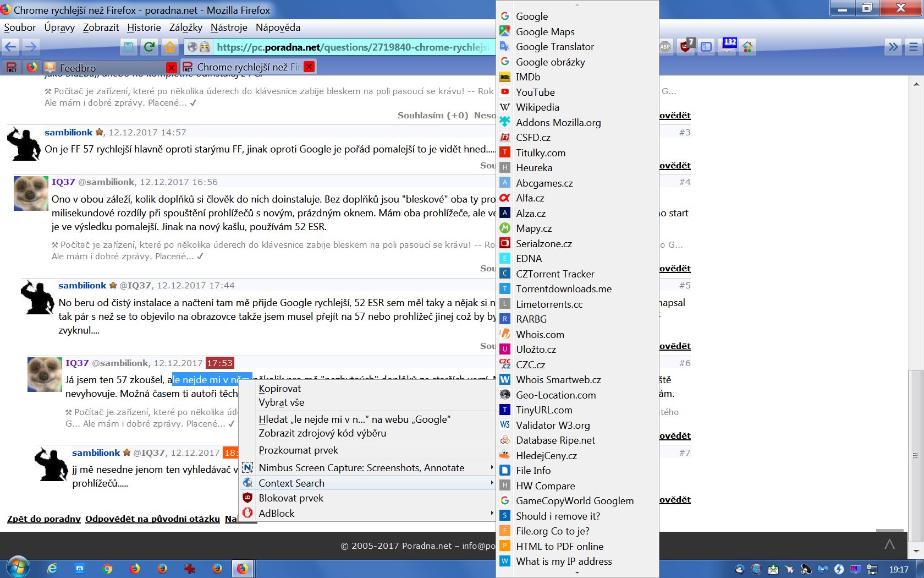Search selection with Validator W3.org

[577, 426]
